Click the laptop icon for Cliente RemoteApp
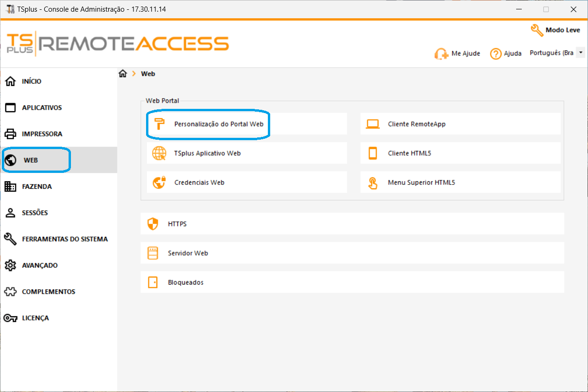 tap(372, 124)
